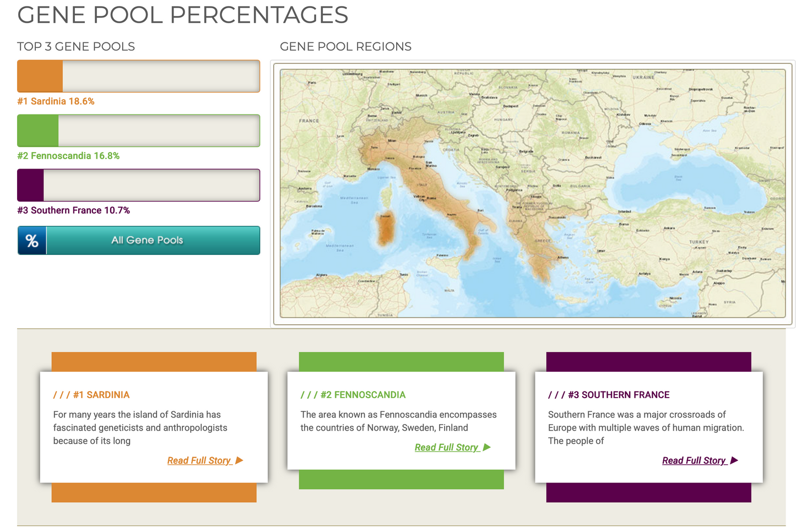Click the green arrow beside Fennoscandia's Read Full Story

pos(486,447)
